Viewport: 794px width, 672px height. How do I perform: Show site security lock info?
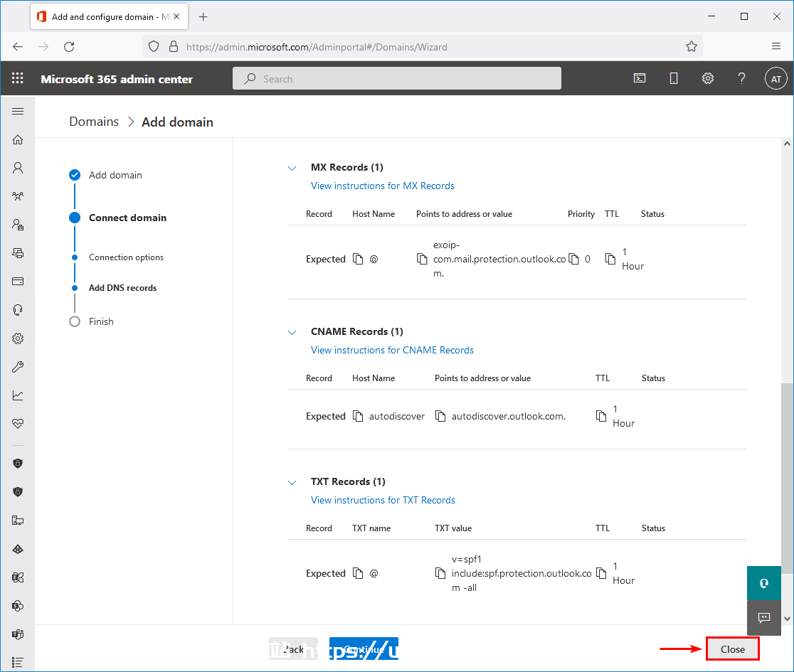pos(173,47)
